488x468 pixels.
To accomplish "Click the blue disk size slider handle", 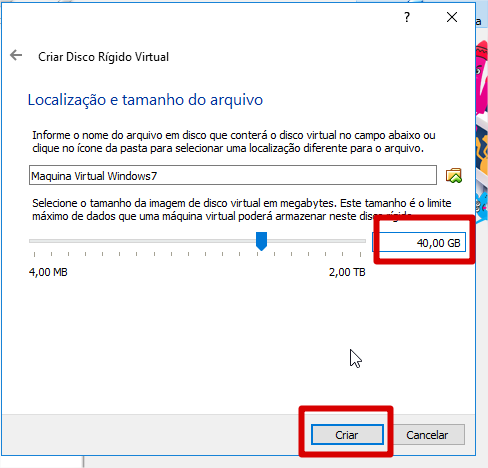I will click(261, 241).
